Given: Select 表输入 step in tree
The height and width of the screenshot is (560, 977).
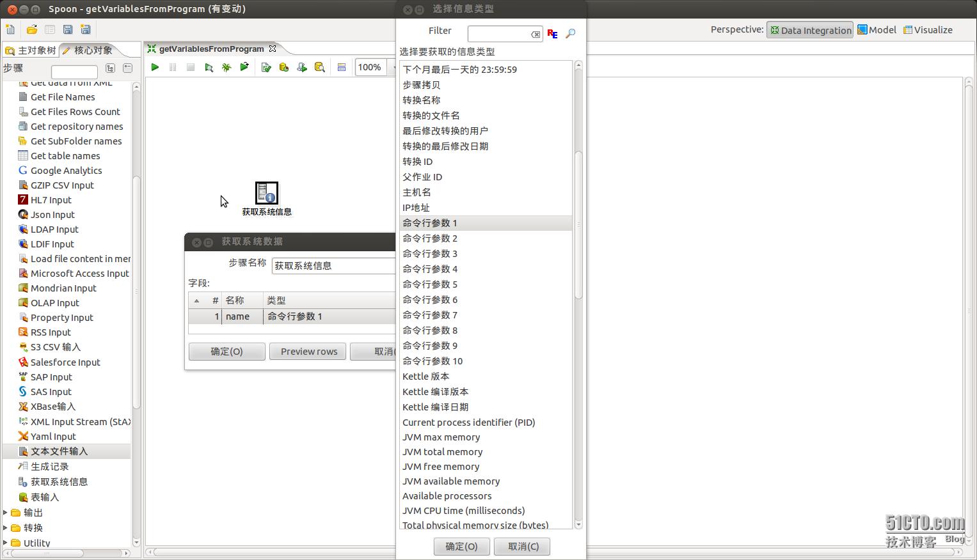Looking at the screenshot, I should 45,497.
